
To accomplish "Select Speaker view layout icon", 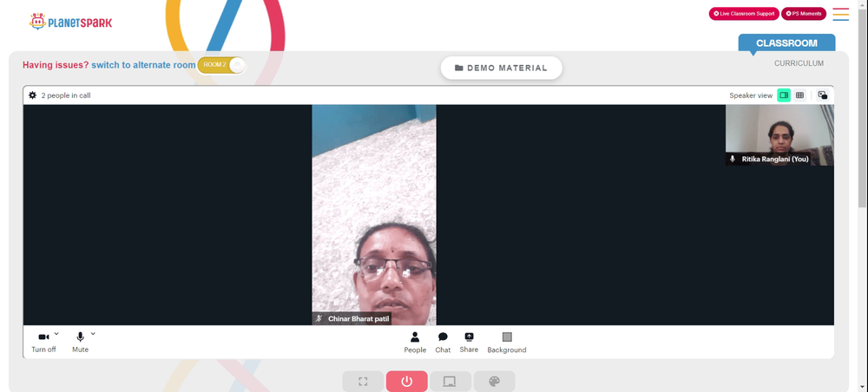I will pos(783,95).
